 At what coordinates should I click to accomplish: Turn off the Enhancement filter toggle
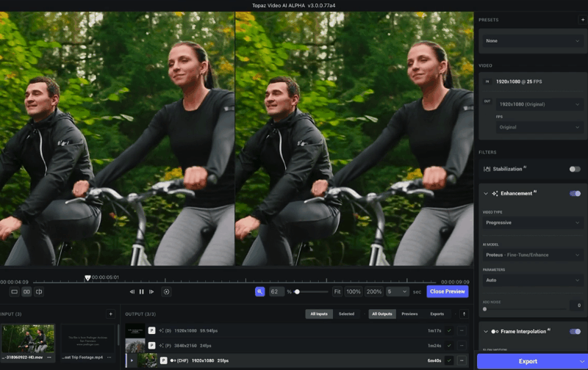(x=575, y=193)
